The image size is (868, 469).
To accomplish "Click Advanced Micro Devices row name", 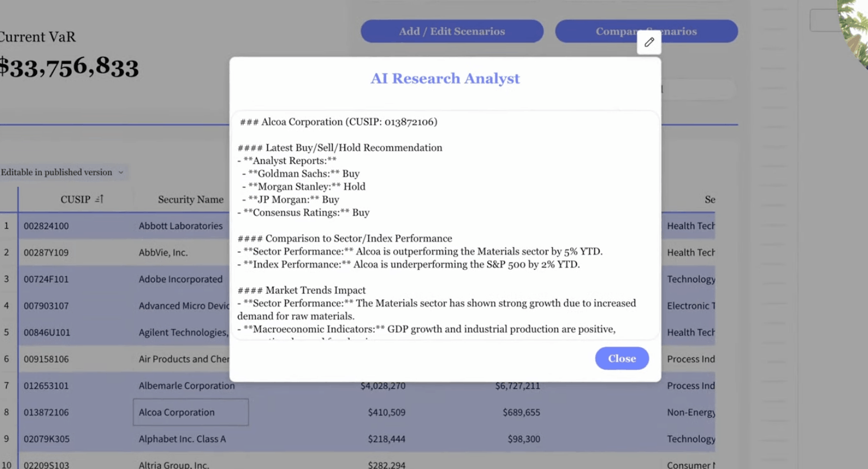I will [x=184, y=306].
